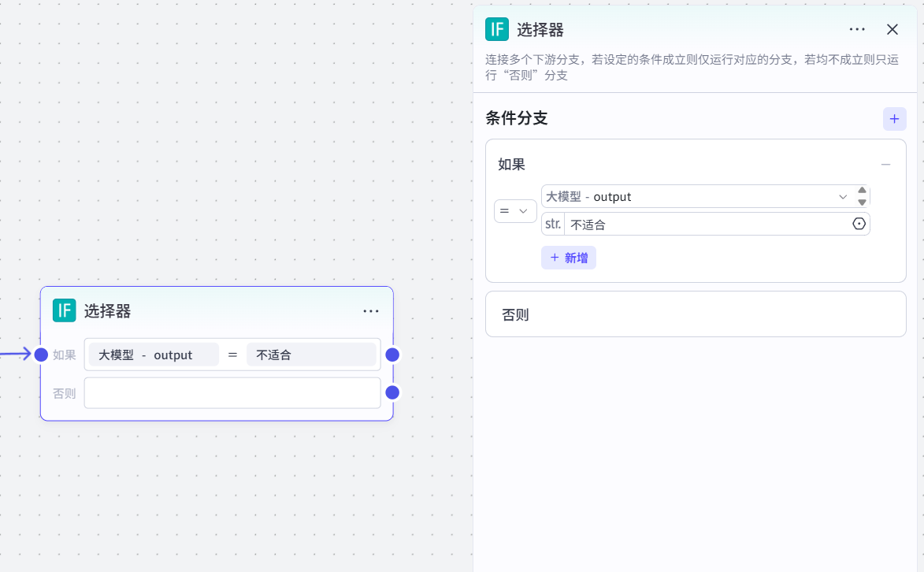
Task: Add a new condition branch with the plus button
Action: [x=894, y=118]
